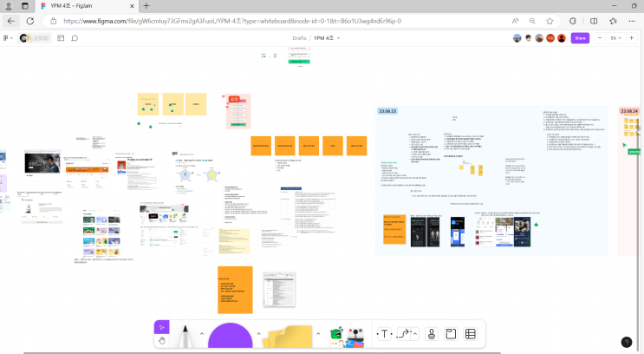Image resolution: width=644 pixels, height=354 pixels.
Task: Click the purple Share button
Action: [580, 38]
